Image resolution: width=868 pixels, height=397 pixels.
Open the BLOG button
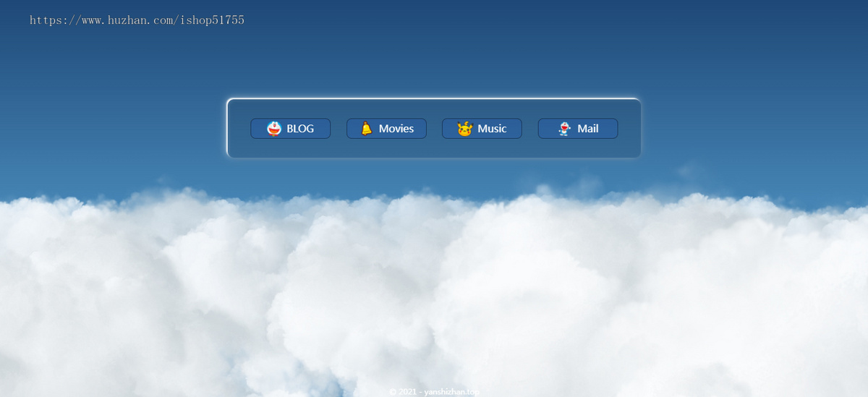point(290,129)
